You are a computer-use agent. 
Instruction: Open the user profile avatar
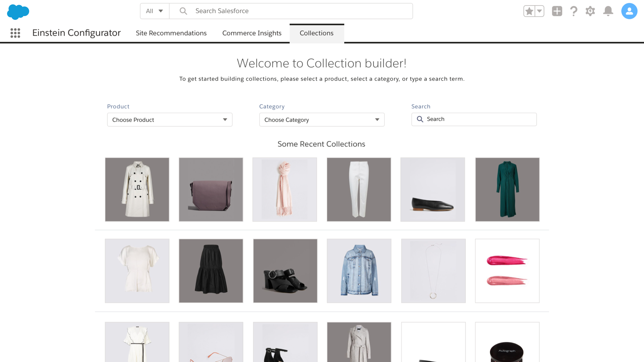point(629,11)
